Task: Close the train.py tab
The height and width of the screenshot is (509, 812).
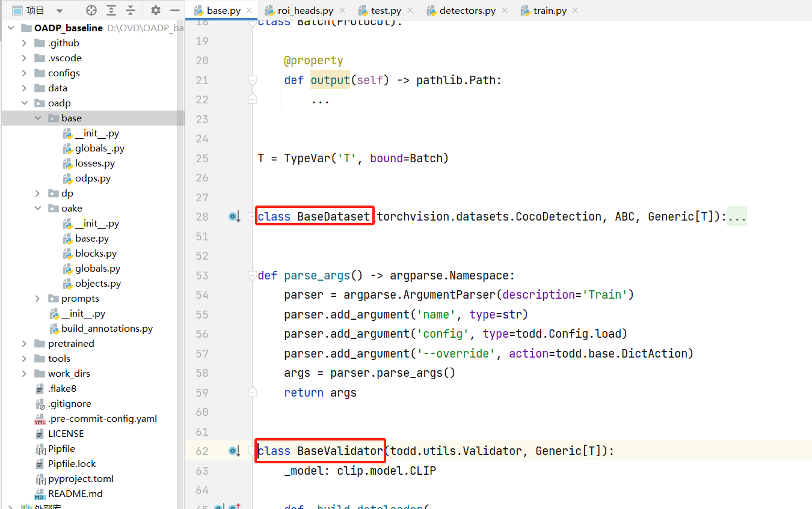Action: (574, 11)
